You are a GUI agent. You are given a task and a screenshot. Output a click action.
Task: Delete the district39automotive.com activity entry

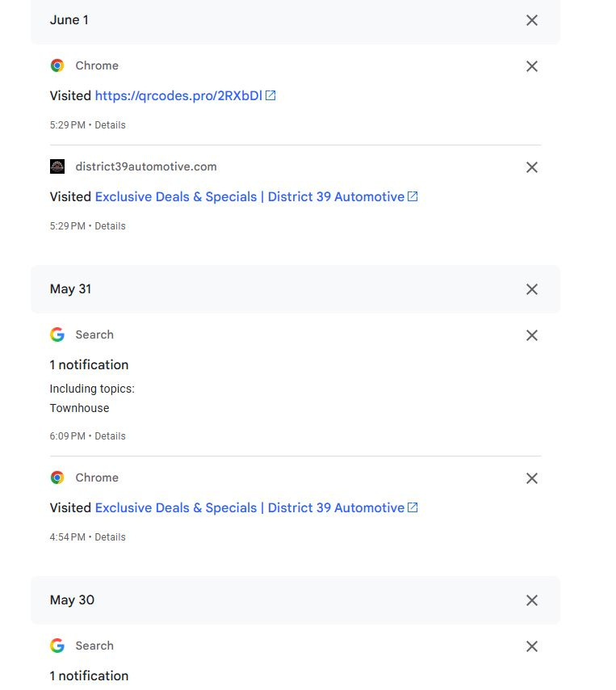(x=531, y=167)
